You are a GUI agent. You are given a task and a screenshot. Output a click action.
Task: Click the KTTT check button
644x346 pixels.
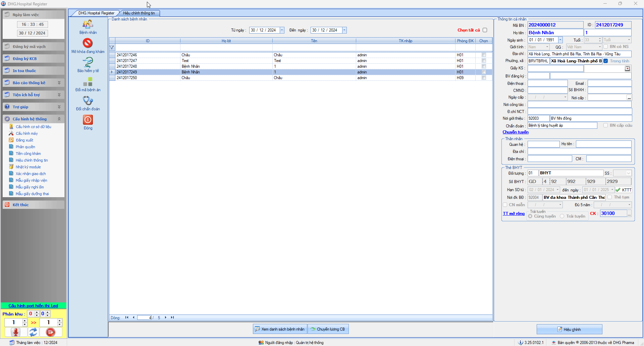tap(624, 190)
